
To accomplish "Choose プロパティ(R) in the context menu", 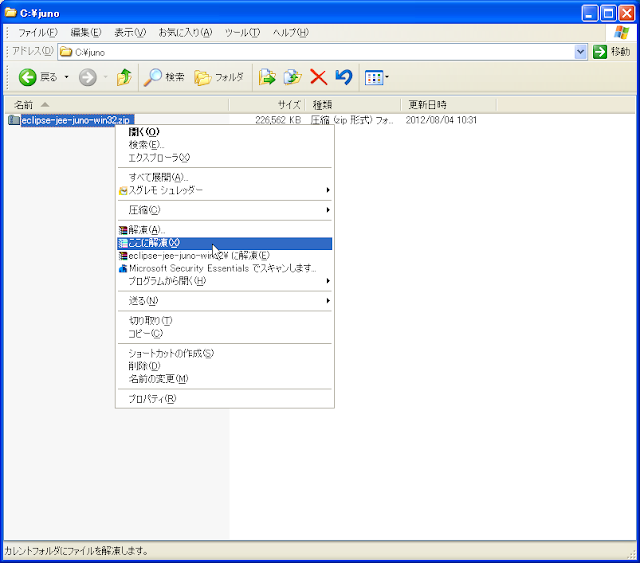I will click(224, 399).
